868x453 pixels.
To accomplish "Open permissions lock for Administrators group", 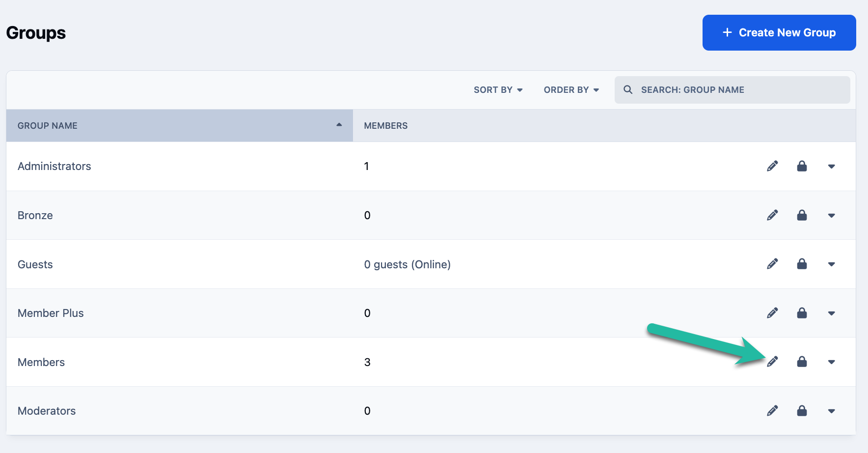I will pyautogui.click(x=802, y=166).
